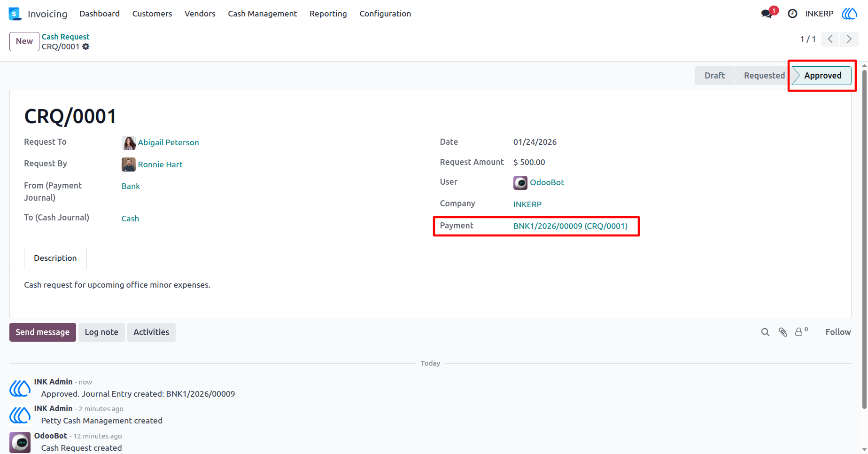Click the Send message button
868x454 pixels.
[x=43, y=332]
